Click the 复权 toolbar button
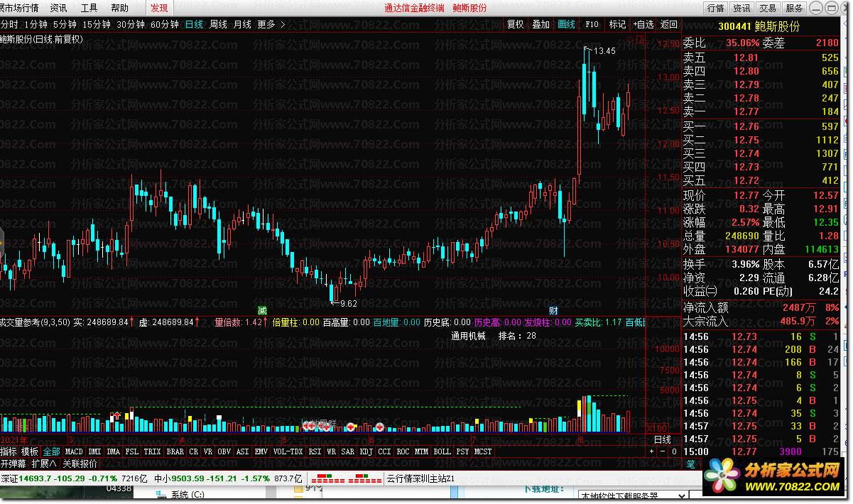This screenshot has width=853, height=504. point(516,24)
